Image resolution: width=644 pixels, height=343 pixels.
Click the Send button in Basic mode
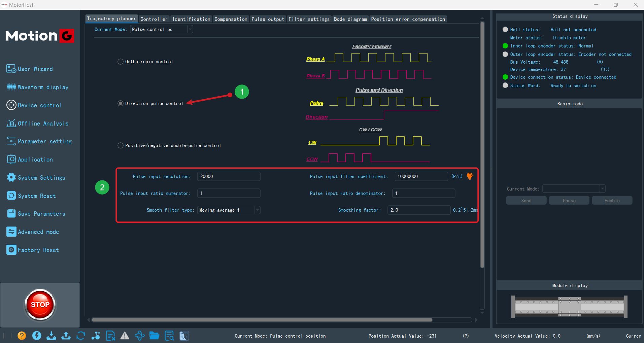click(x=527, y=201)
